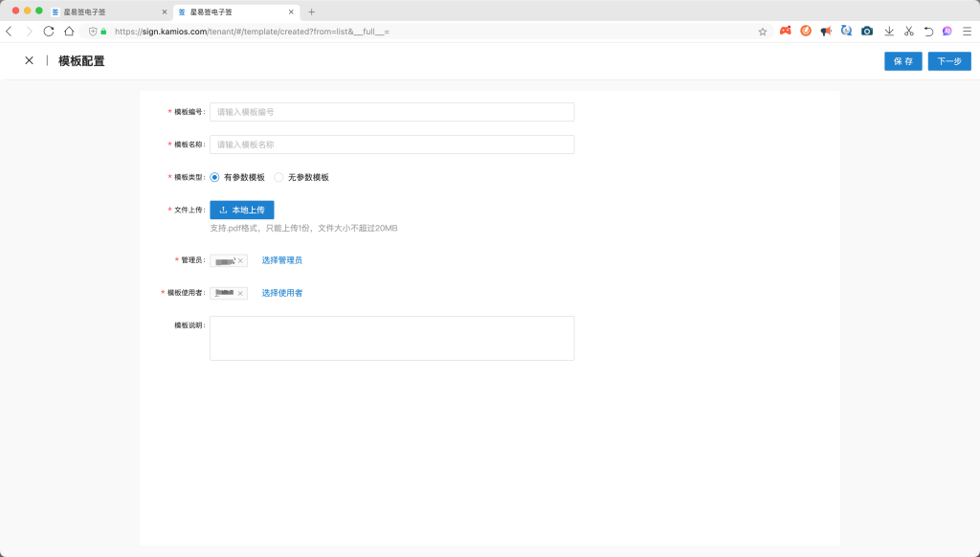Image resolution: width=980 pixels, height=557 pixels.
Task: Open the megaphone extension icon
Action: (x=826, y=32)
